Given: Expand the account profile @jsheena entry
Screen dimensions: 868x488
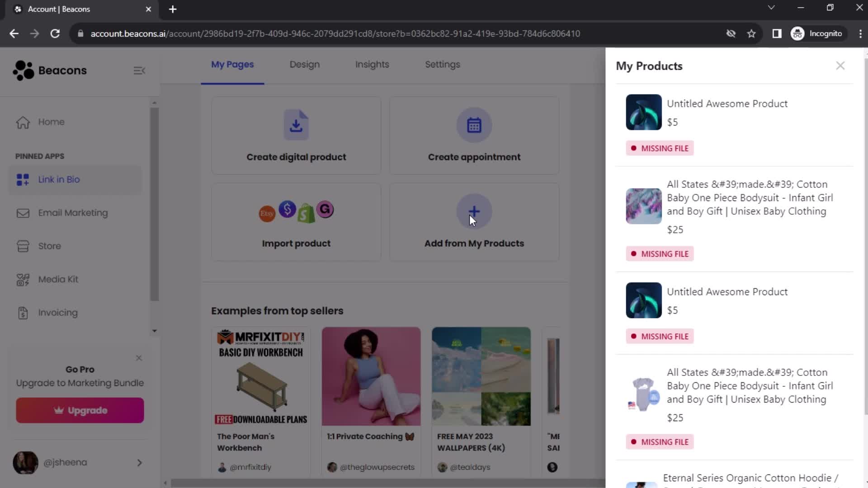Looking at the screenshot, I should (139, 462).
